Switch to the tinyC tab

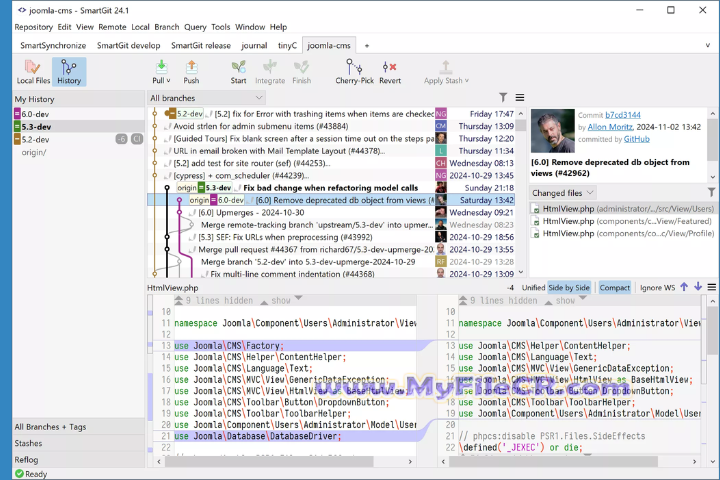coord(287,45)
